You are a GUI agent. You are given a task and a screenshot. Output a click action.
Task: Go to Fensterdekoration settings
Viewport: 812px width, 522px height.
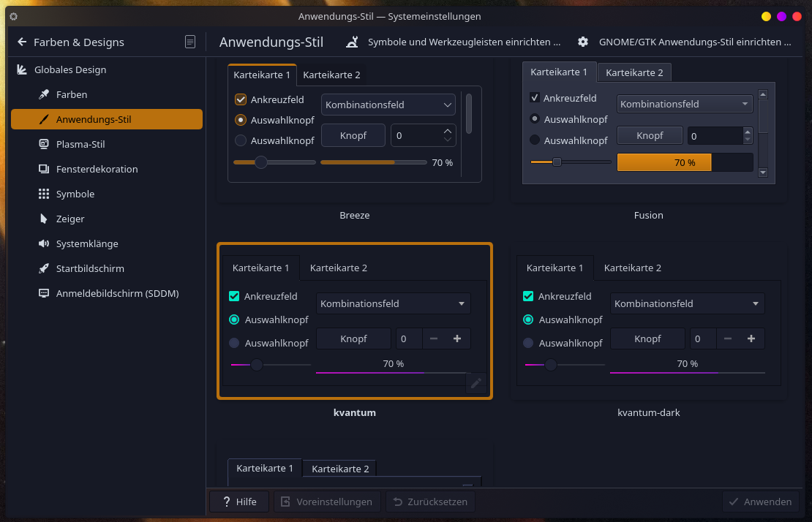[x=97, y=169]
